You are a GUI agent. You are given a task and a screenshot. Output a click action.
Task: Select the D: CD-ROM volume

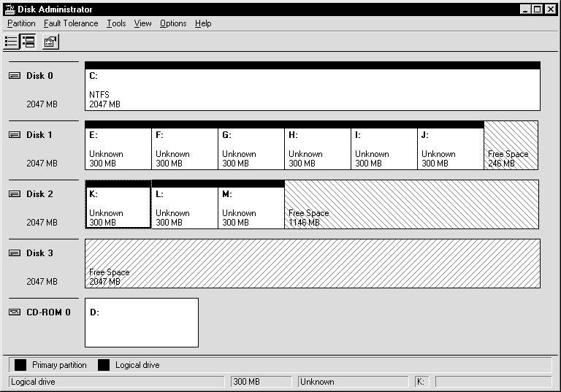[142, 323]
